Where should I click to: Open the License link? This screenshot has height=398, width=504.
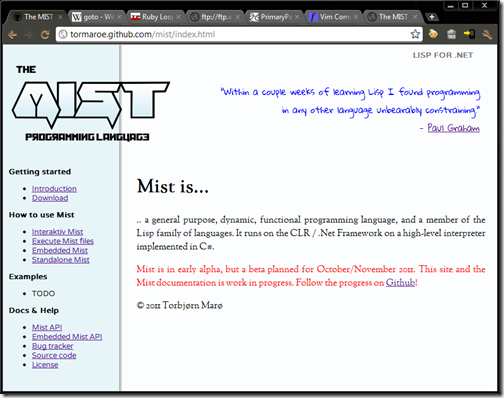45,365
